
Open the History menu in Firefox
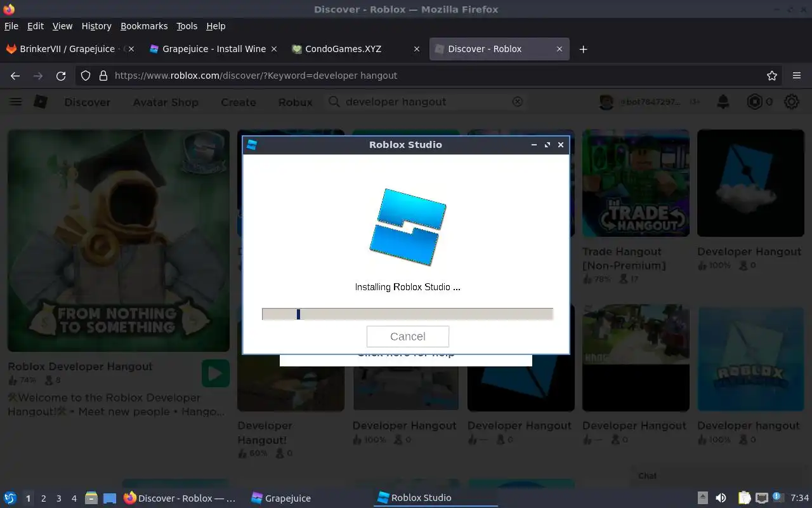tap(96, 26)
